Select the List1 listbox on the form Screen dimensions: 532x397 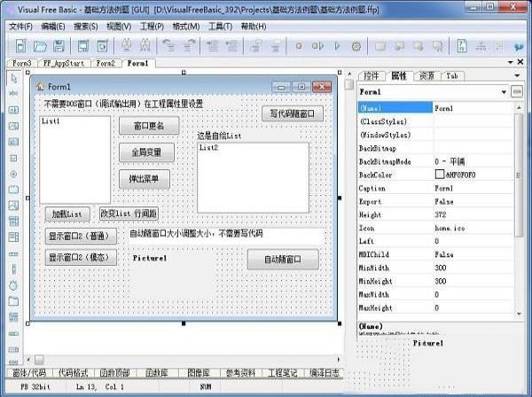coord(75,160)
